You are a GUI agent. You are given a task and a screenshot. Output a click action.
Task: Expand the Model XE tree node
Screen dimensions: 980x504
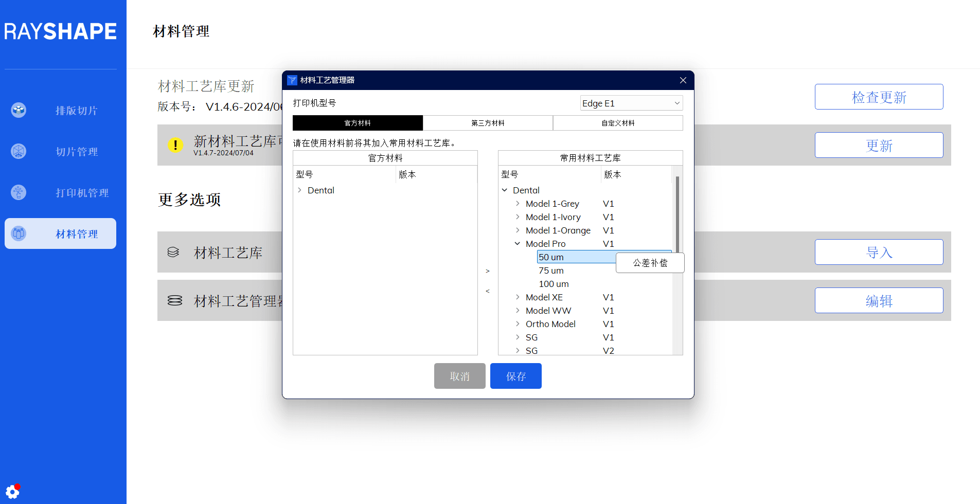point(518,297)
